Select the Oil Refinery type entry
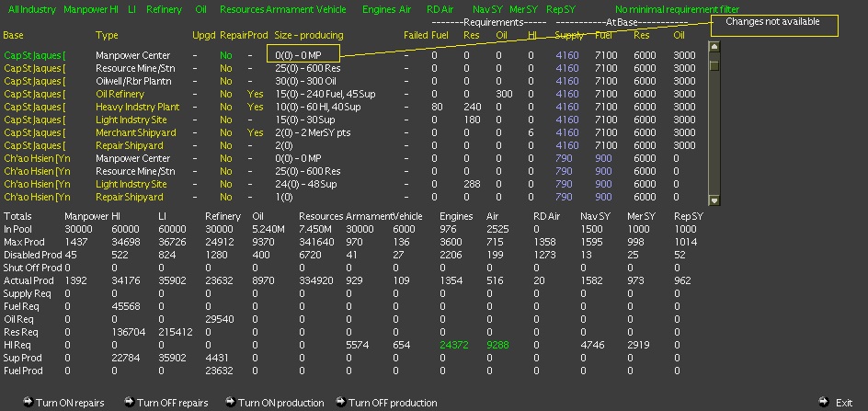This screenshot has width=868, height=411. (x=120, y=94)
